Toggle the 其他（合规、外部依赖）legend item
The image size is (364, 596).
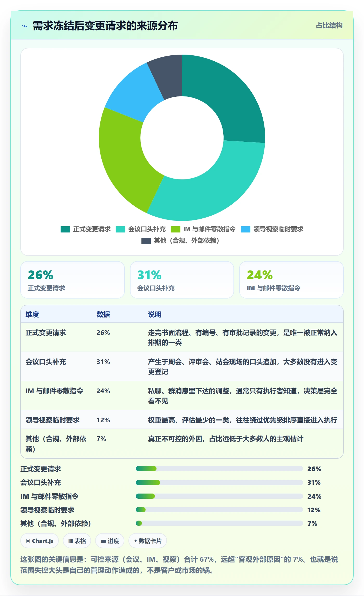click(x=180, y=241)
